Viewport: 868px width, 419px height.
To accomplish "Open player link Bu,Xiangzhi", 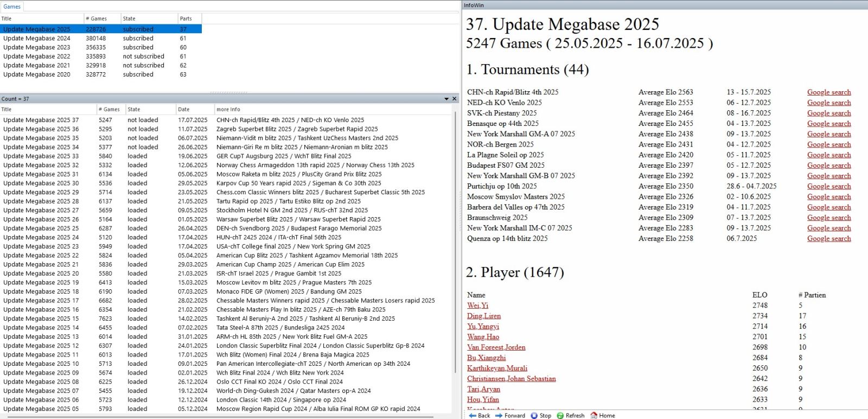I will point(486,358).
